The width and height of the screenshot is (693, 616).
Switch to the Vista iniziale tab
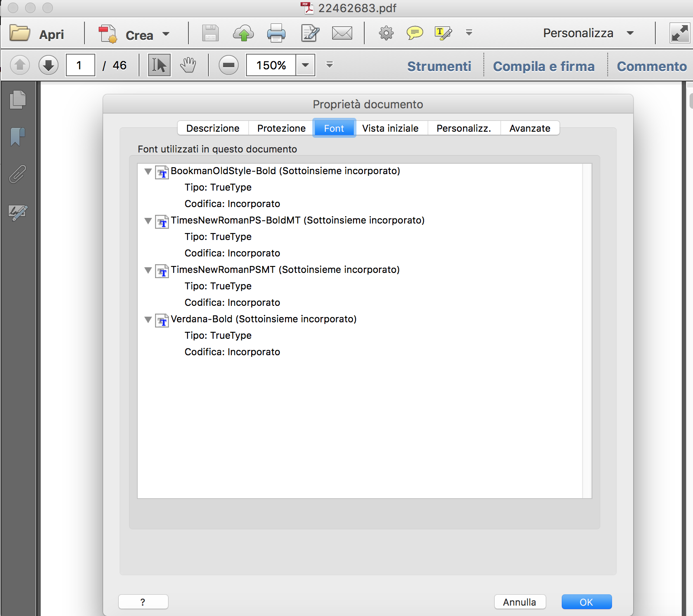click(390, 128)
